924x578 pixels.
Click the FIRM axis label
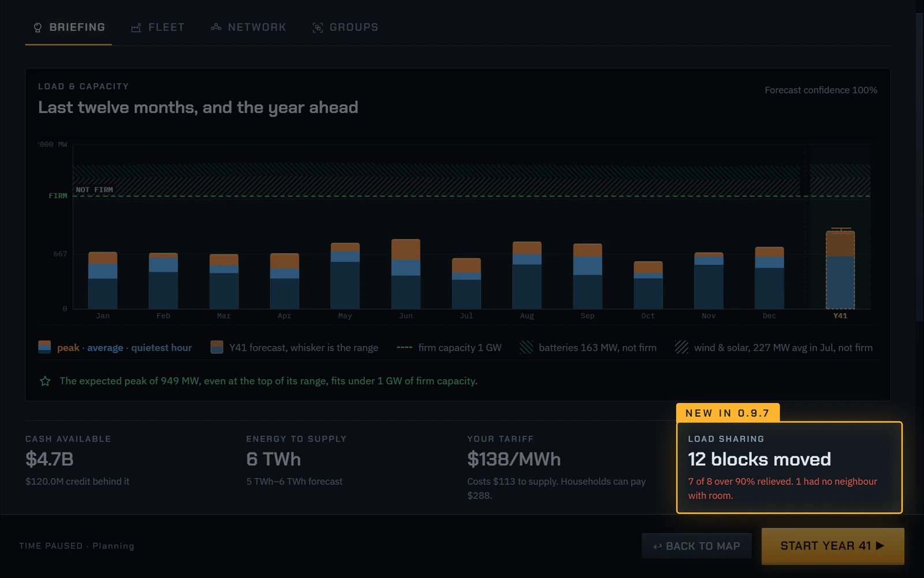[58, 196]
